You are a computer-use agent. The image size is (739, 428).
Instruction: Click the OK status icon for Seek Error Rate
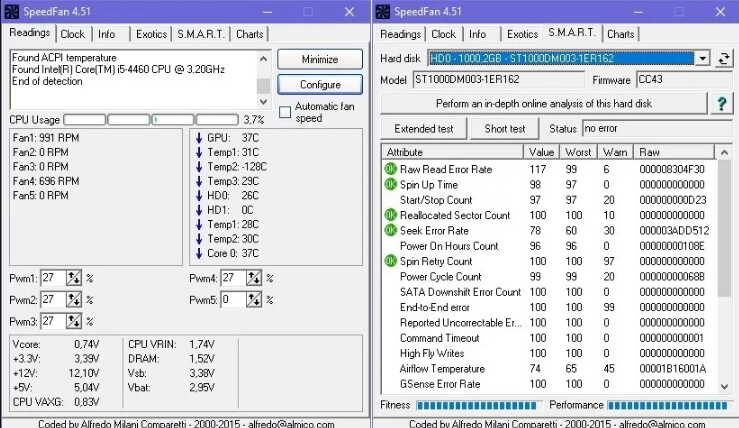[391, 230]
